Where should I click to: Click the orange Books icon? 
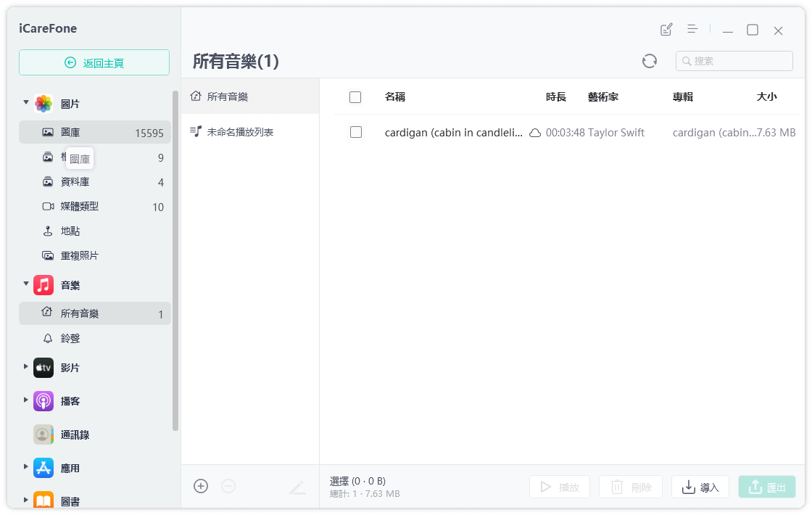click(x=43, y=500)
